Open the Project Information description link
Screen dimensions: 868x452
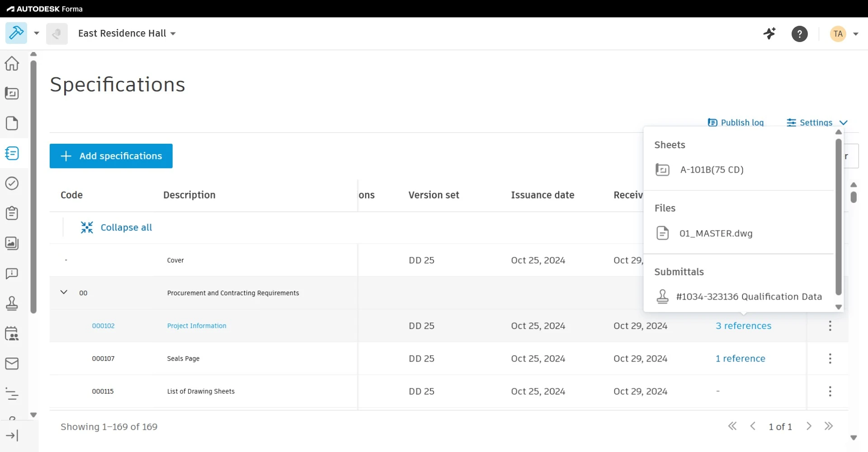click(197, 326)
